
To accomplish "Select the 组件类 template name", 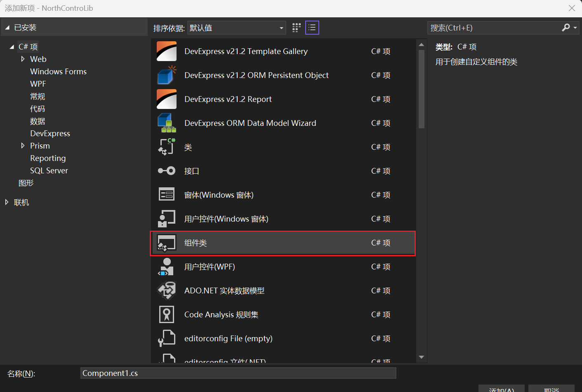I will coord(196,243).
